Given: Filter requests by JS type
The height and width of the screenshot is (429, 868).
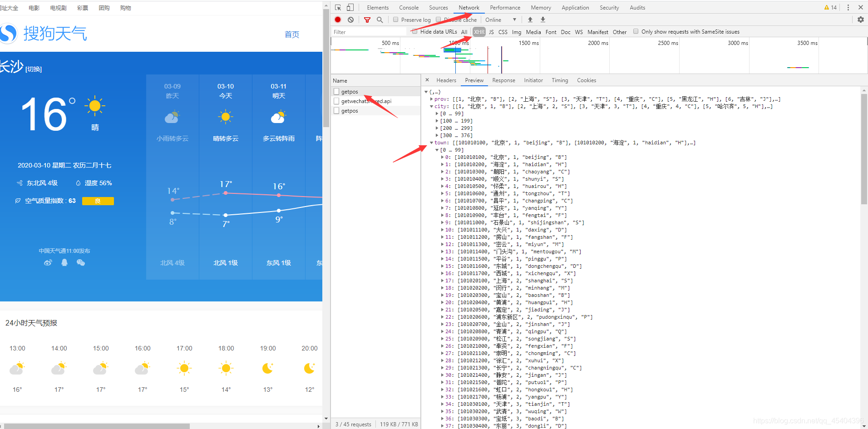Looking at the screenshot, I should [x=491, y=32].
